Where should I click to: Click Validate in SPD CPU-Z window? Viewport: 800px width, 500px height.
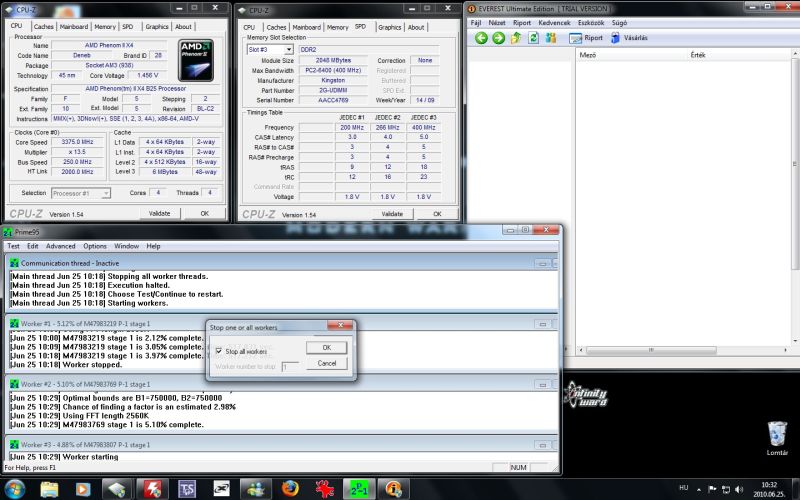pos(392,214)
